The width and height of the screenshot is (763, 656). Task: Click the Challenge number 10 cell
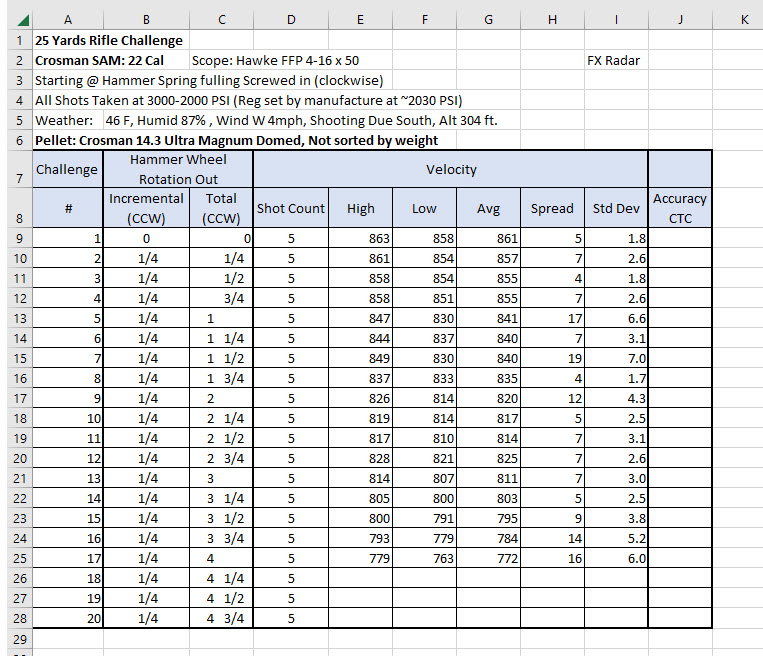point(68,418)
